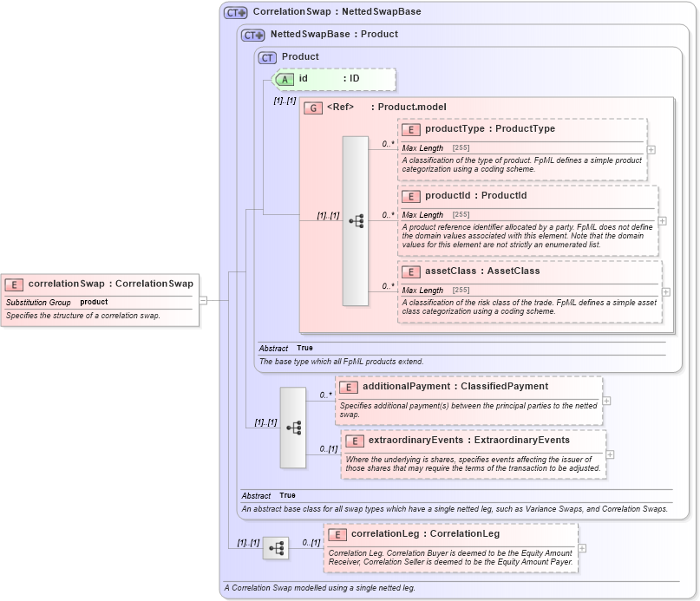700x601 pixels.
Task: Open the correlationLeg : CorrelationLeg label
Action: click(x=425, y=533)
